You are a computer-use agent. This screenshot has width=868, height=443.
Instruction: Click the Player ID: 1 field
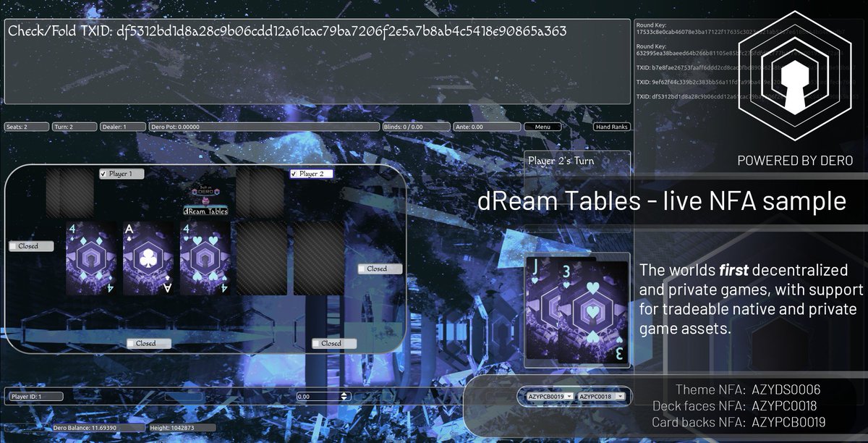pyautogui.click(x=35, y=397)
